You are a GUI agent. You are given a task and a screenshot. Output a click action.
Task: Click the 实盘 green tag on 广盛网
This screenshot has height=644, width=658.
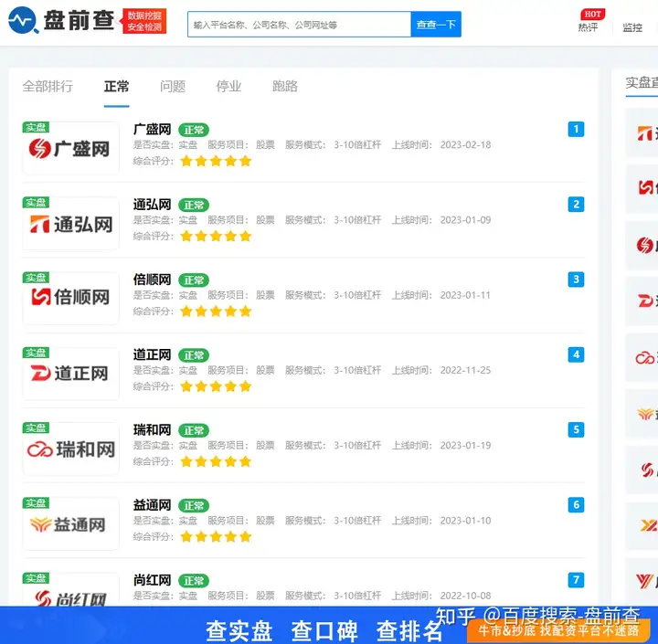(x=36, y=127)
